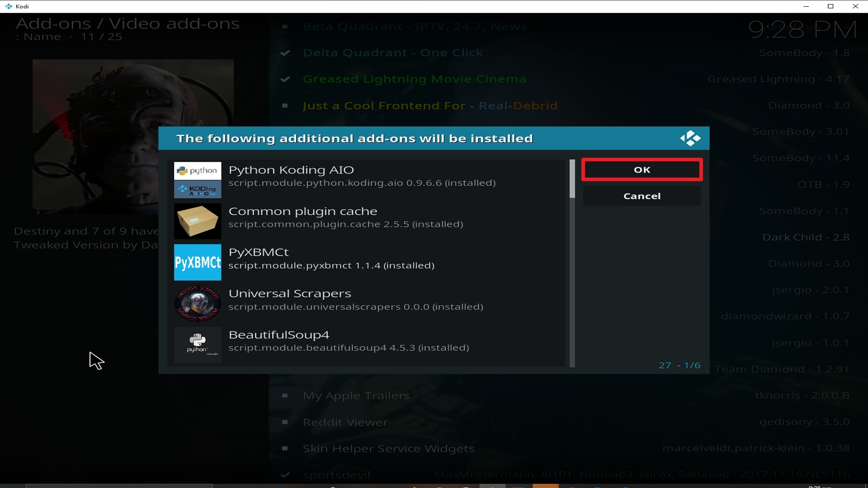Open Skin Helper Service Widgets add-on
The height and width of the screenshot is (488, 868).
(x=389, y=449)
